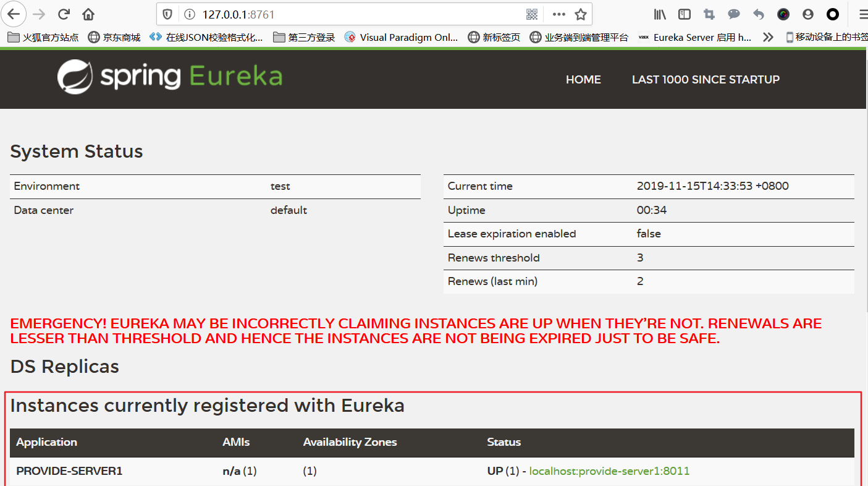The height and width of the screenshot is (486, 868).
Task: Show site information via the info icon
Action: 189,14
